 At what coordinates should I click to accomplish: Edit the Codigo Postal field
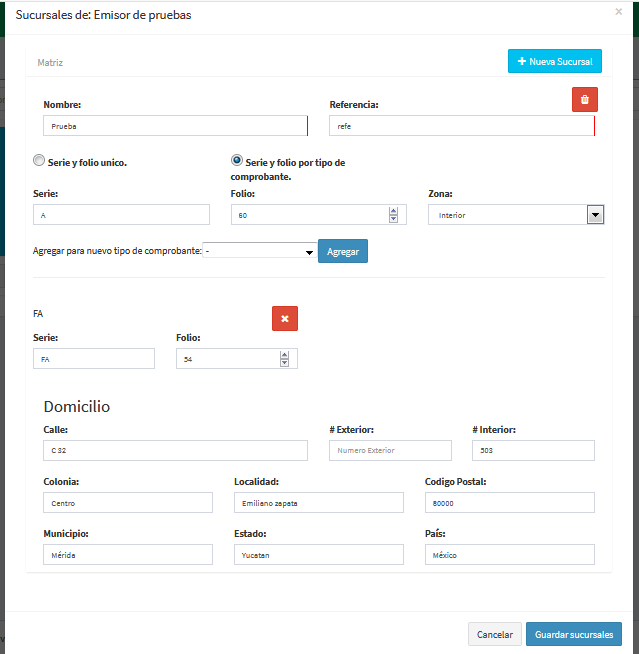(x=509, y=503)
